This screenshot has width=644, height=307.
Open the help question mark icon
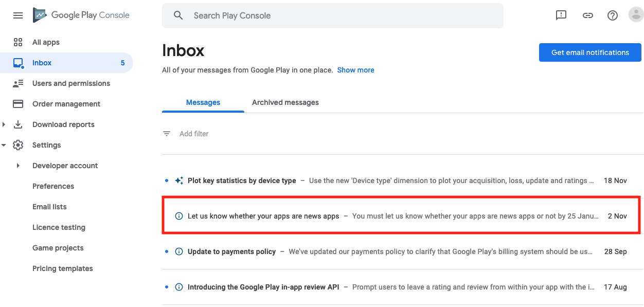coord(613,15)
